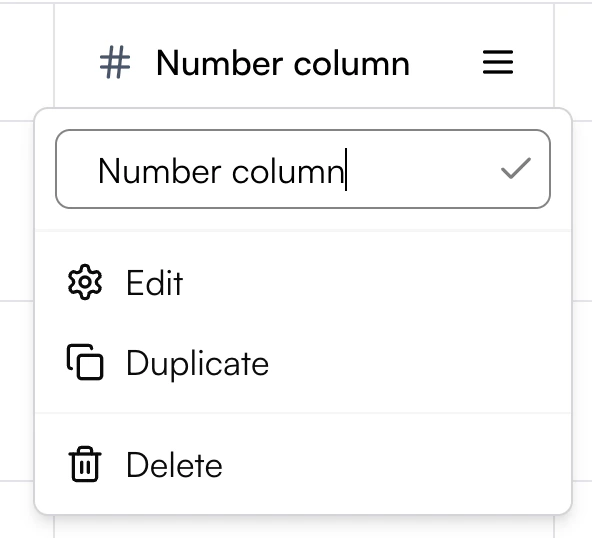Click the empty space in the rename field before the checkmark
Screen dimensions: 592x538
point(421,169)
